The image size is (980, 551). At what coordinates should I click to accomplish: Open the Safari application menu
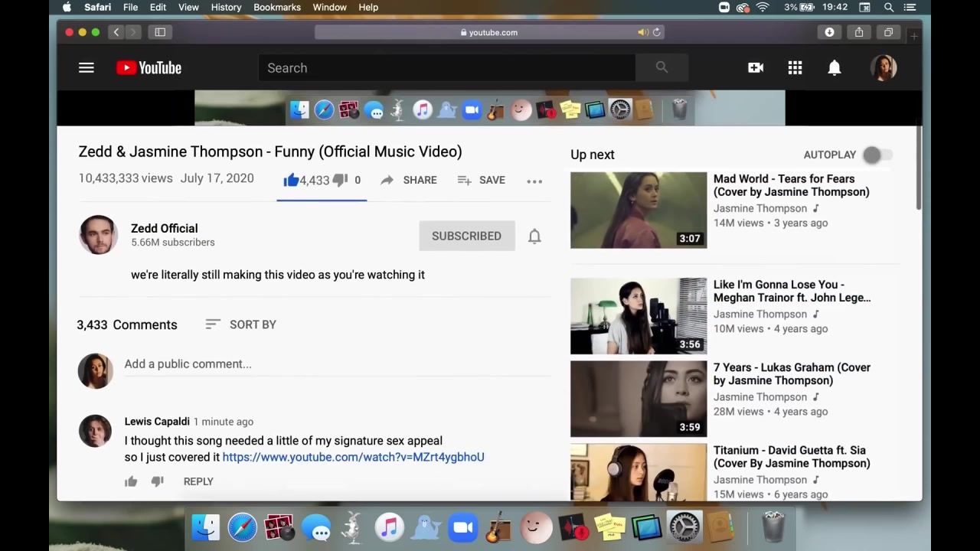(98, 7)
